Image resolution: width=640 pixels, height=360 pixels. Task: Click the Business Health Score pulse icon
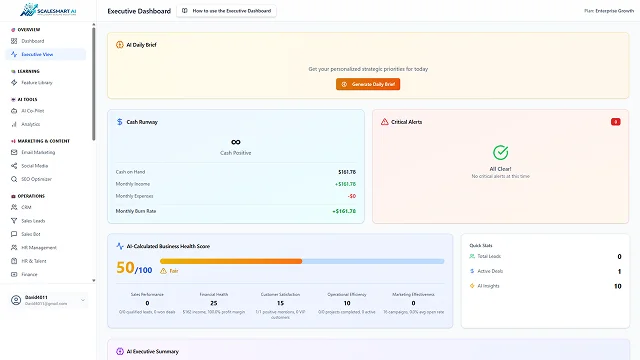pyautogui.click(x=120, y=246)
